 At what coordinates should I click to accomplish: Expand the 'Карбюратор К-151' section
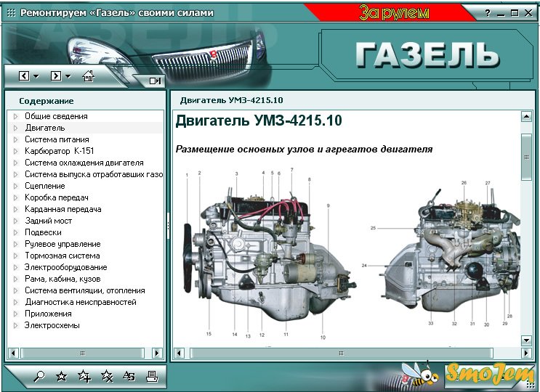click(15, 151)
